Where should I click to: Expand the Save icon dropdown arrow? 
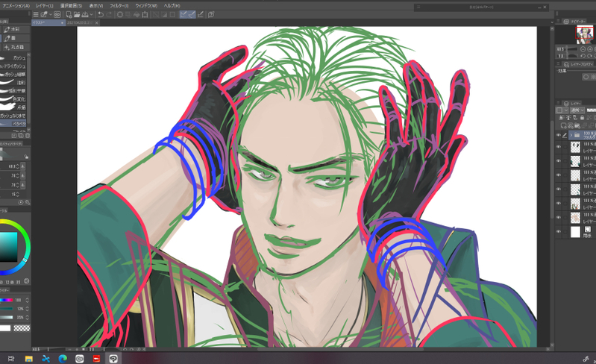[91, 14]
